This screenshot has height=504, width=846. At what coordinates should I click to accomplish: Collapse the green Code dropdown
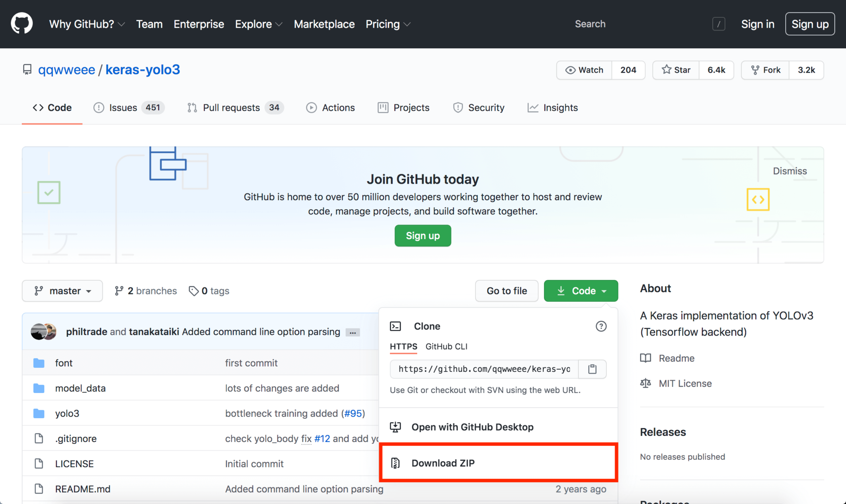pos(581,291)
